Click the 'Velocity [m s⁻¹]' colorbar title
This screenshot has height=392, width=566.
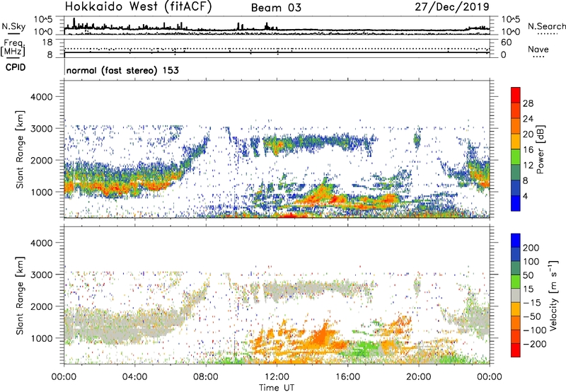[x=554, y=295]
